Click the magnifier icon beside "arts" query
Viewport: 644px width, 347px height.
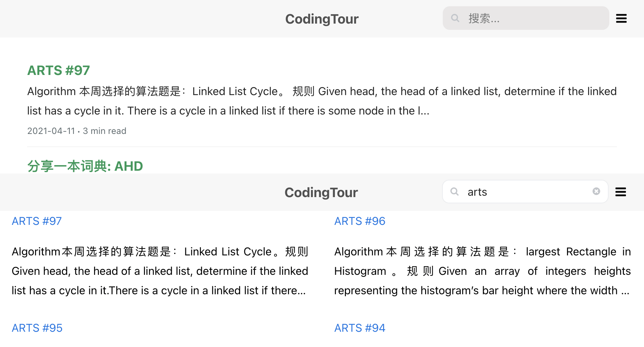coord(455,192)
